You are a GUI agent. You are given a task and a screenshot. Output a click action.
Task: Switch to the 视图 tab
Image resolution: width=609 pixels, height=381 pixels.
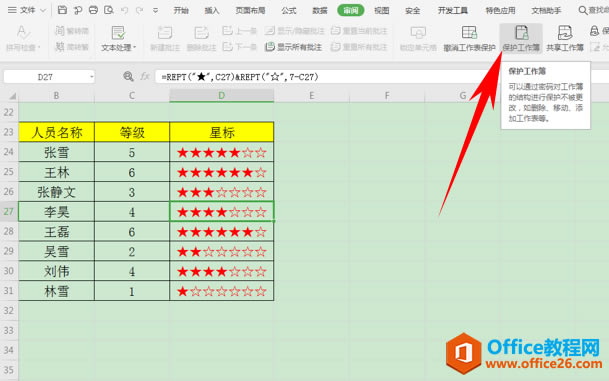click(x=381, y=10)
